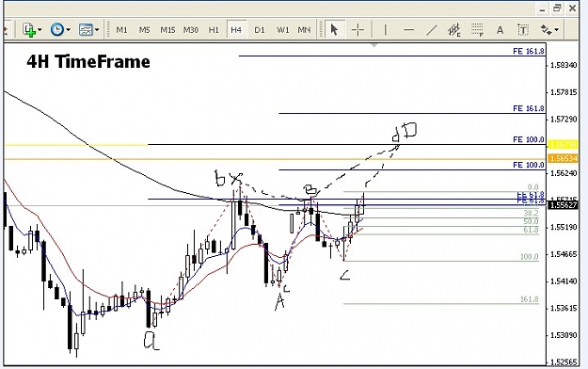Click the orange 1.56534 price tag
The height and width of the screenshot is (369, 588).
(563, 158)
